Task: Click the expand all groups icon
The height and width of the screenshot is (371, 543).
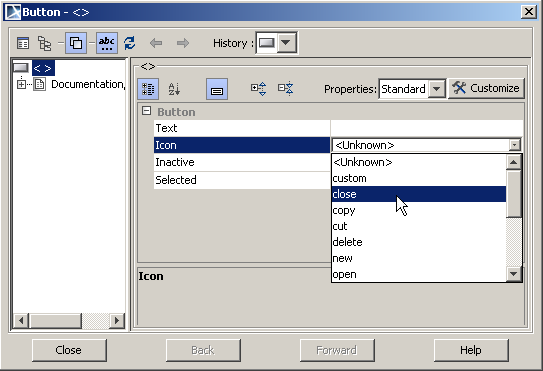Action: point(258,89)
